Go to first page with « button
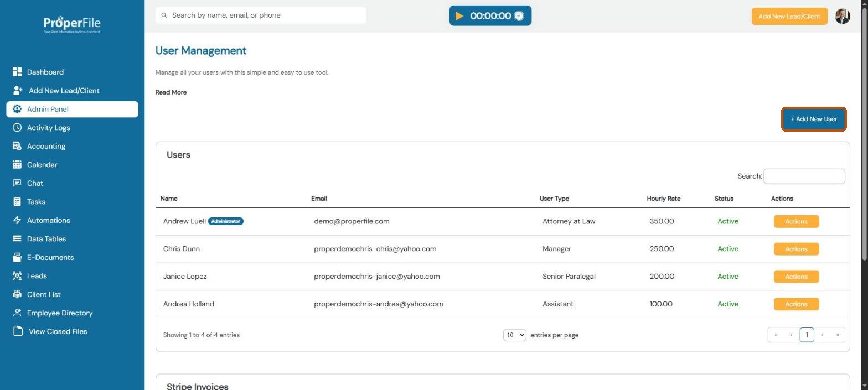The height and width of the screenshot is (390, 868). 776,335
